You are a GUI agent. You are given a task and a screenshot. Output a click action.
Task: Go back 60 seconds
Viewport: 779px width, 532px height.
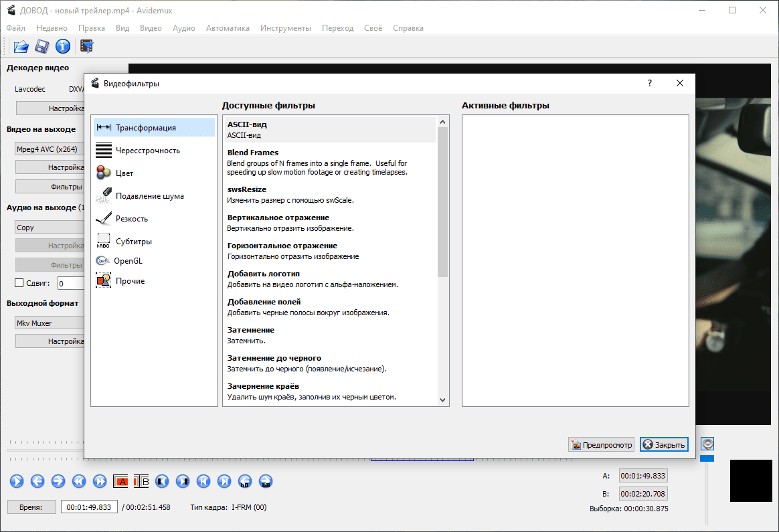click(x=245, y=481)
